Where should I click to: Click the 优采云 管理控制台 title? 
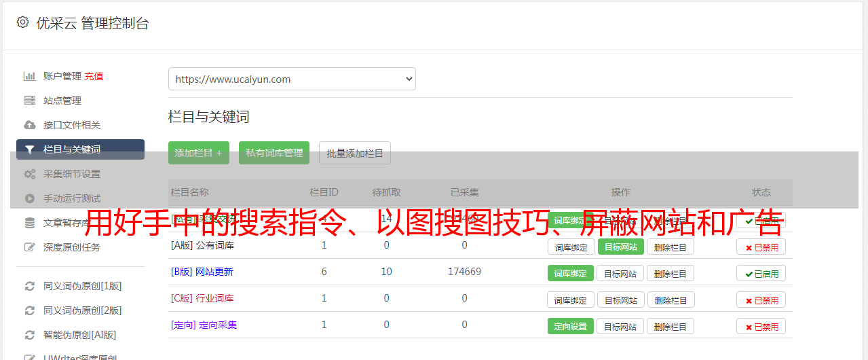click(92, 23)
